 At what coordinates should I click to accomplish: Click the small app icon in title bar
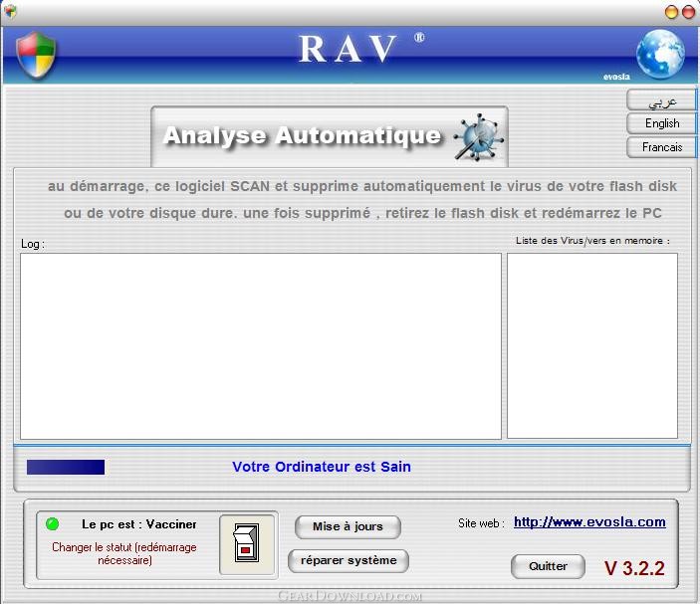10,11
